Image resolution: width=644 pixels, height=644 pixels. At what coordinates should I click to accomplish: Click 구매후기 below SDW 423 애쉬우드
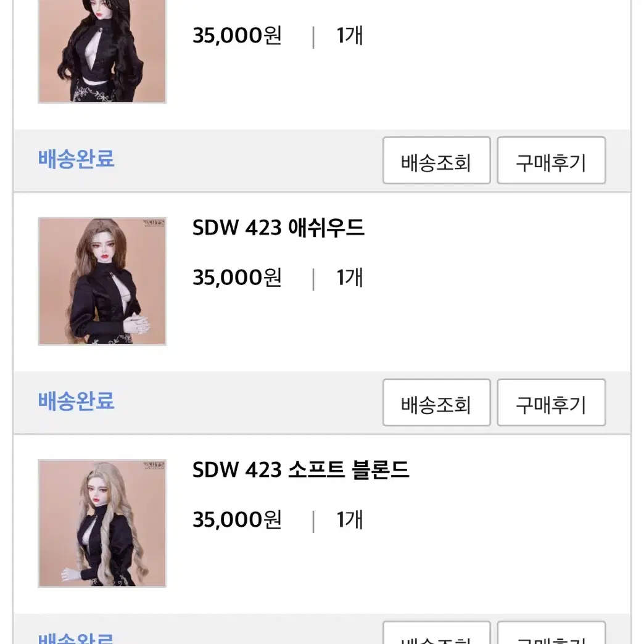(x=551, y=402)
